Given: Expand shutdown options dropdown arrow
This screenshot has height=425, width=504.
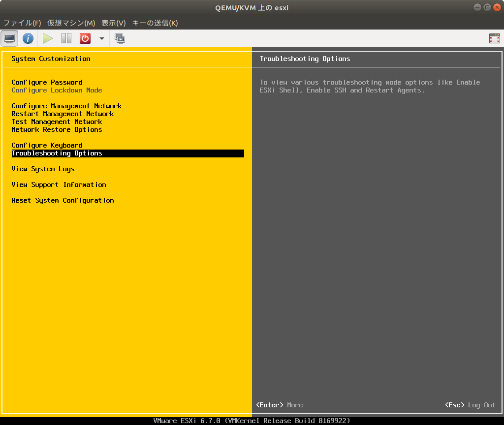Looking at the screenshot, I should 101,38.
